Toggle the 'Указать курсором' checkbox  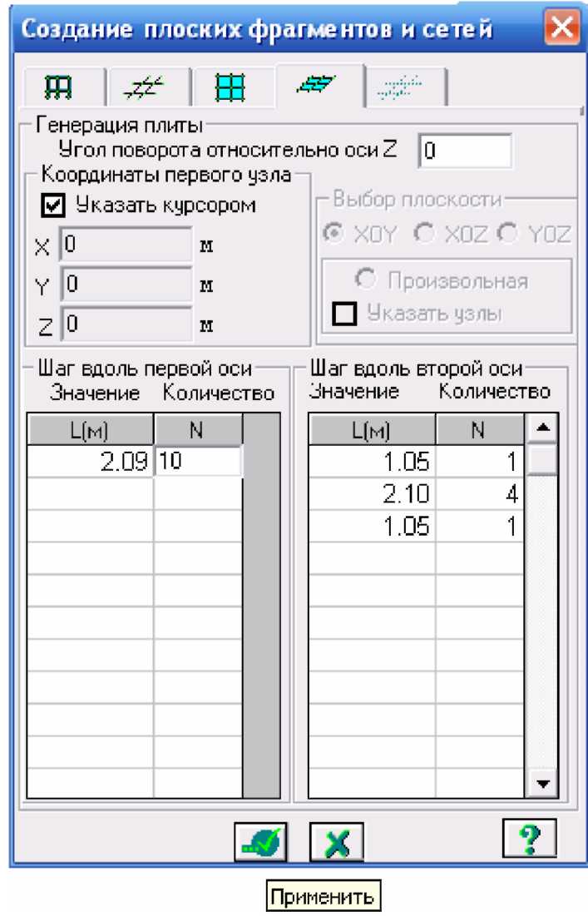pyautogui.click(x=51, y=203)
